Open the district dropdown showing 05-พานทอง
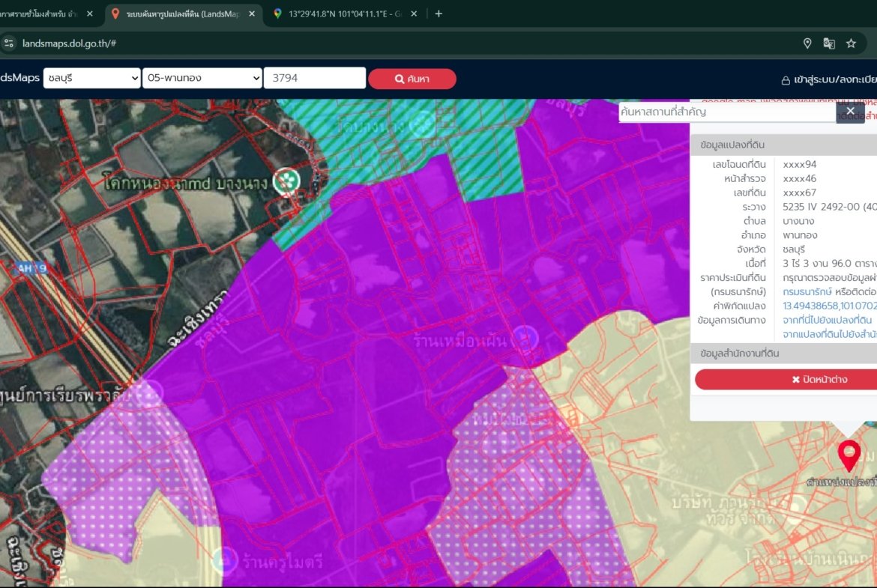Viewport: 877px width, 588px height. pyautogui.click(x=202, y=79)
